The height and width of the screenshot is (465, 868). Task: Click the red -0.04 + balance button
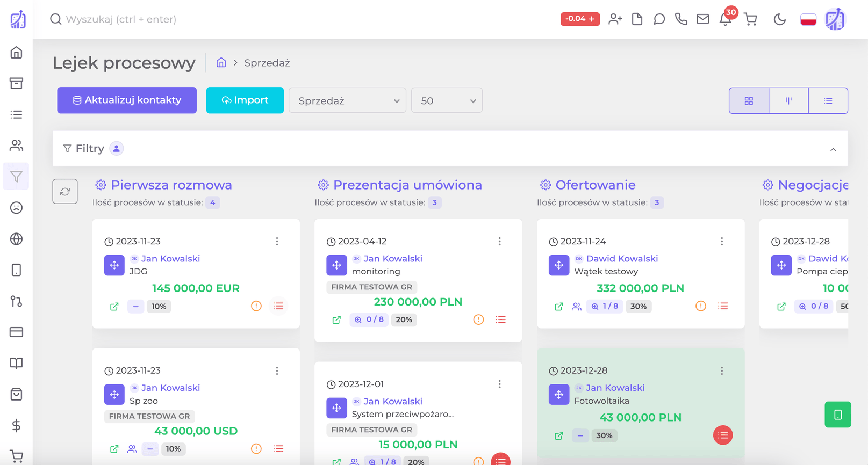click(x=580, y=19)
